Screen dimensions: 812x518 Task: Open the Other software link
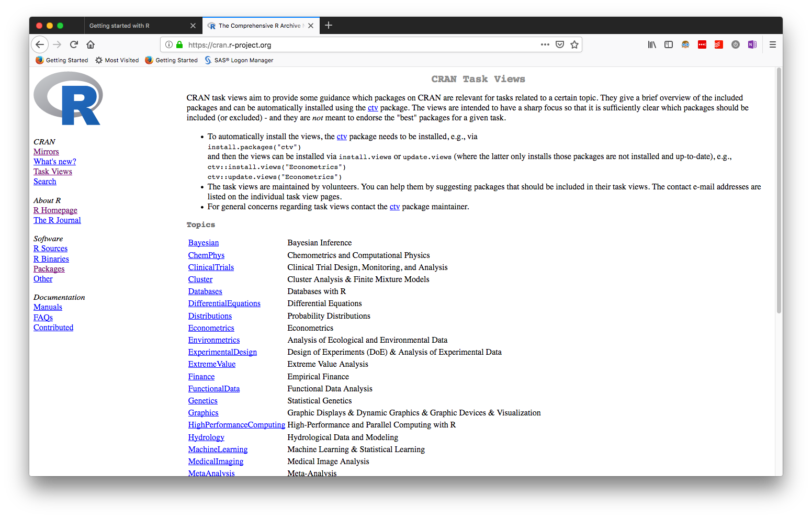coord(43,279)
